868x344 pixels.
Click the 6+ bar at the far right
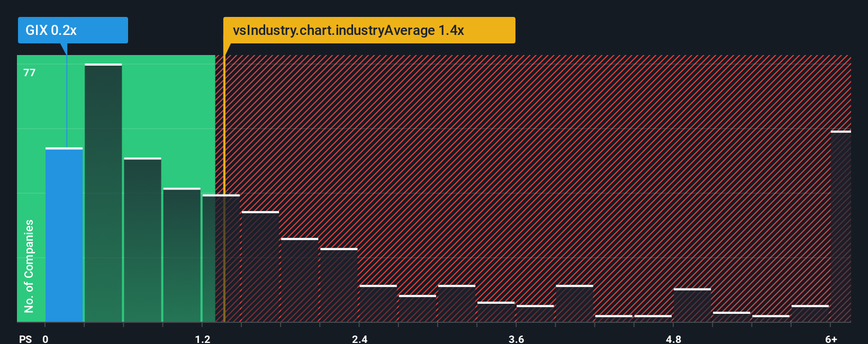(840, 227)
